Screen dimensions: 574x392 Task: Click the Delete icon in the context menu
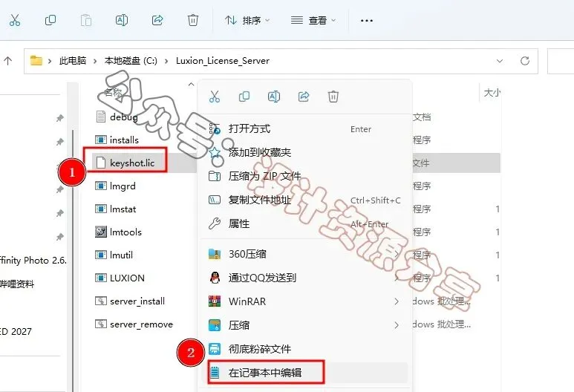(333, 97)
